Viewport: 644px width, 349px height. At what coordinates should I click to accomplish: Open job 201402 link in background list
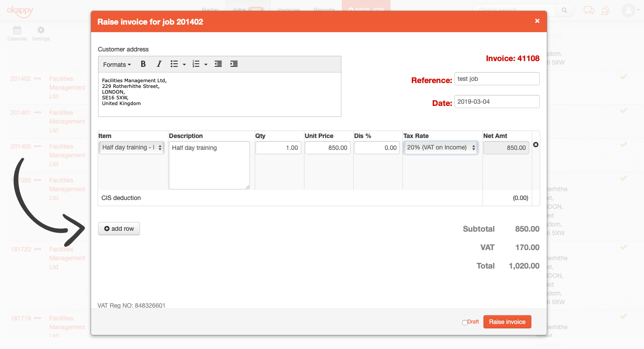[x=21, y=79]
